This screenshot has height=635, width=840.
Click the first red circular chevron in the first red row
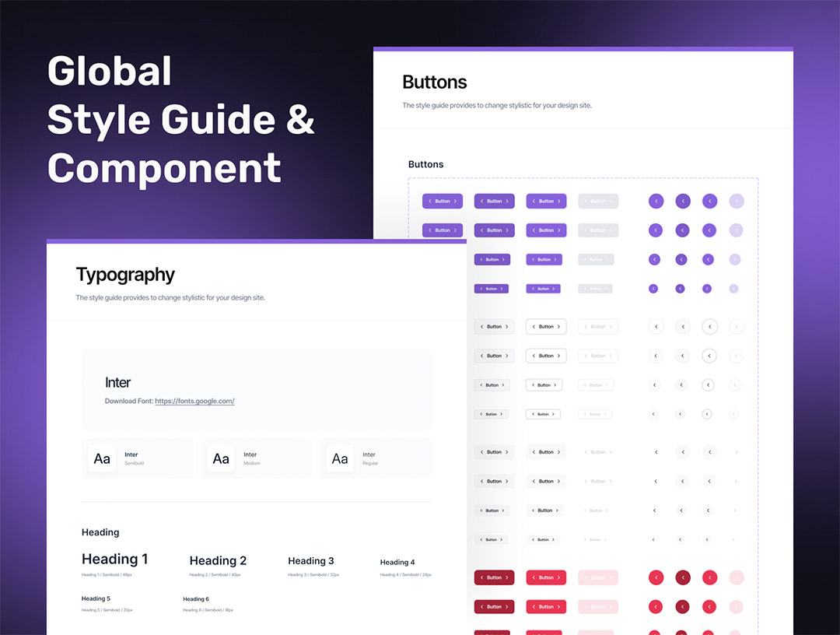[x=656, y=577]
